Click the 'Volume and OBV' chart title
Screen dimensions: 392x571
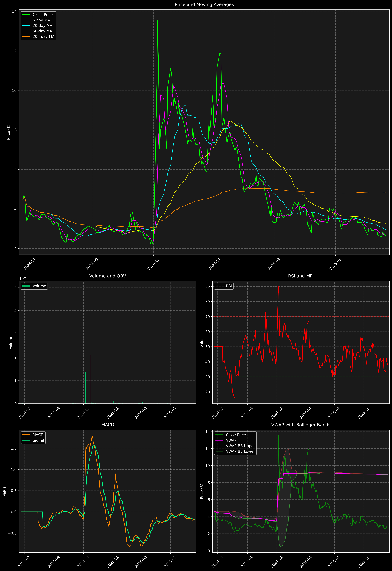(108, 276)
